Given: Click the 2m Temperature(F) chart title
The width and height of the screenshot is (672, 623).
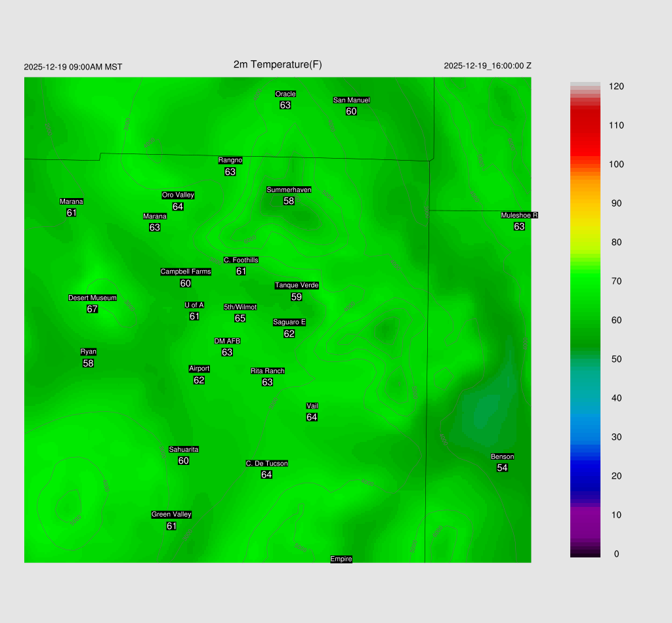Looking at the screenshot, I should pos(278,64).
